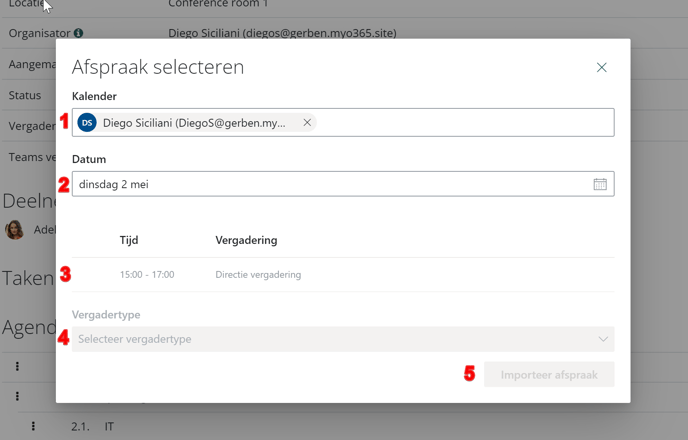Click the Vergadering column header
This screenshot has width=688, height=440.
click(x=246, y=240)
